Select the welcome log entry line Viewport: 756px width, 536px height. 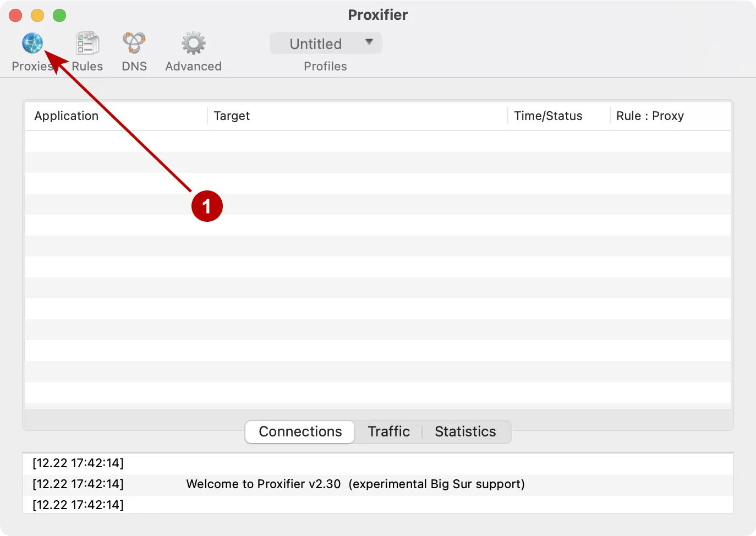click(x=355, y=484)
